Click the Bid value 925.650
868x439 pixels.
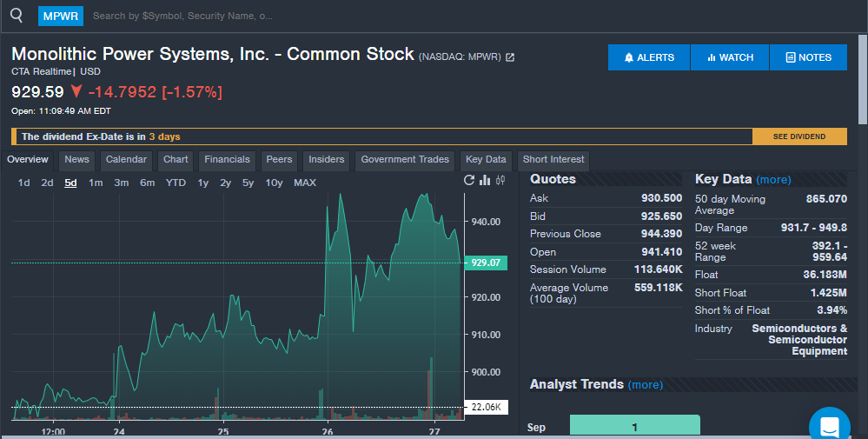click(x=661, y=216)
